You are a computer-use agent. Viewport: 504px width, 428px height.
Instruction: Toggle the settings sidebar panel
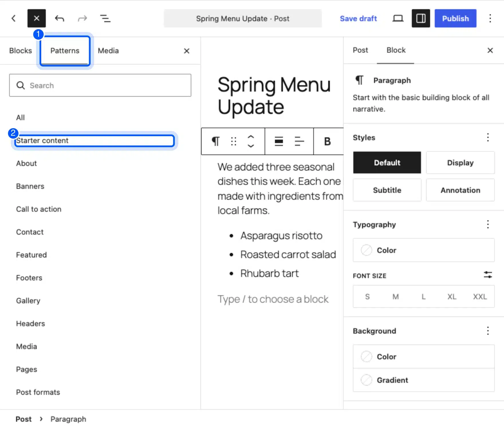421,18
